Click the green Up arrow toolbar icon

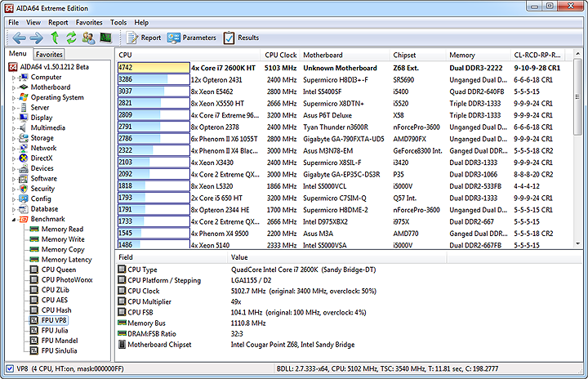tap(55, 38)
